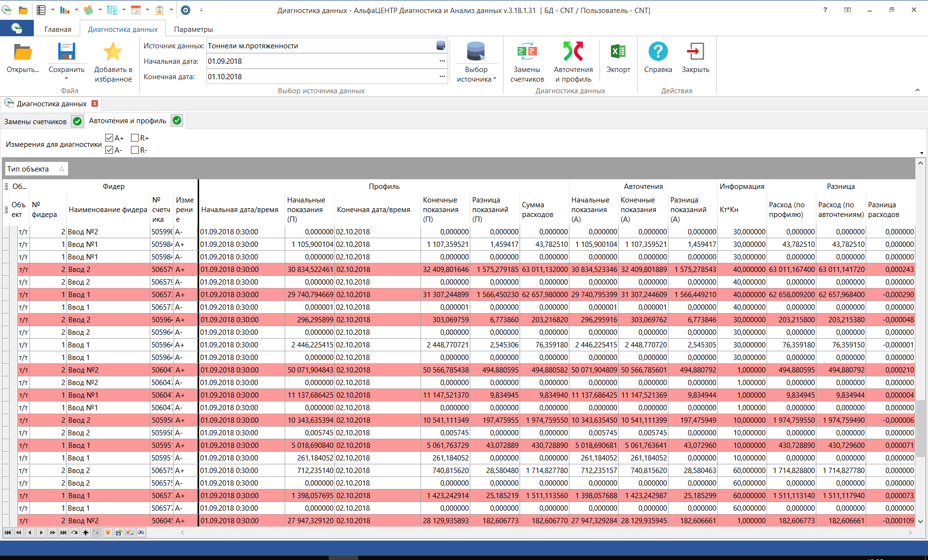Select the filter funnel icon in navigator bar
Viewport: 928px width, 560px height.
(x=108, y=532)
